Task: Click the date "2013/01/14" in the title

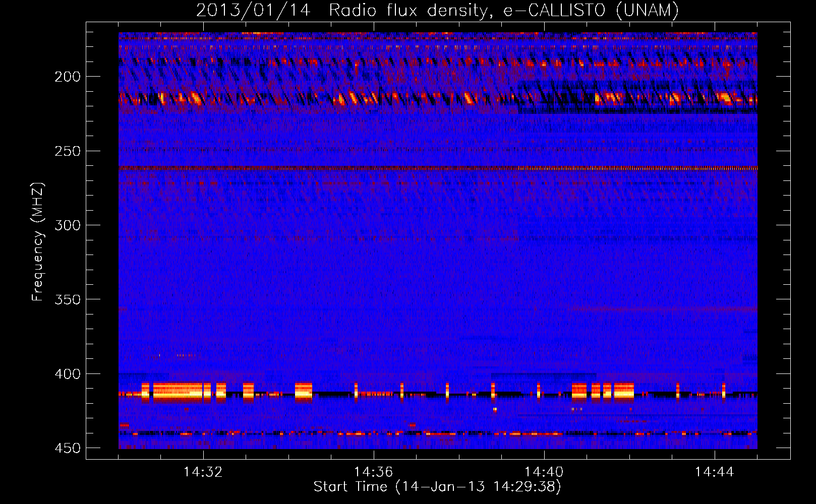Action: (253, 10)
